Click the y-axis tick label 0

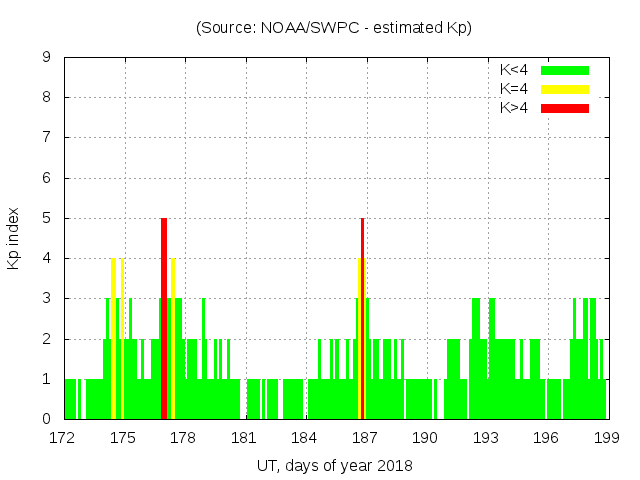tap(47, 419)
